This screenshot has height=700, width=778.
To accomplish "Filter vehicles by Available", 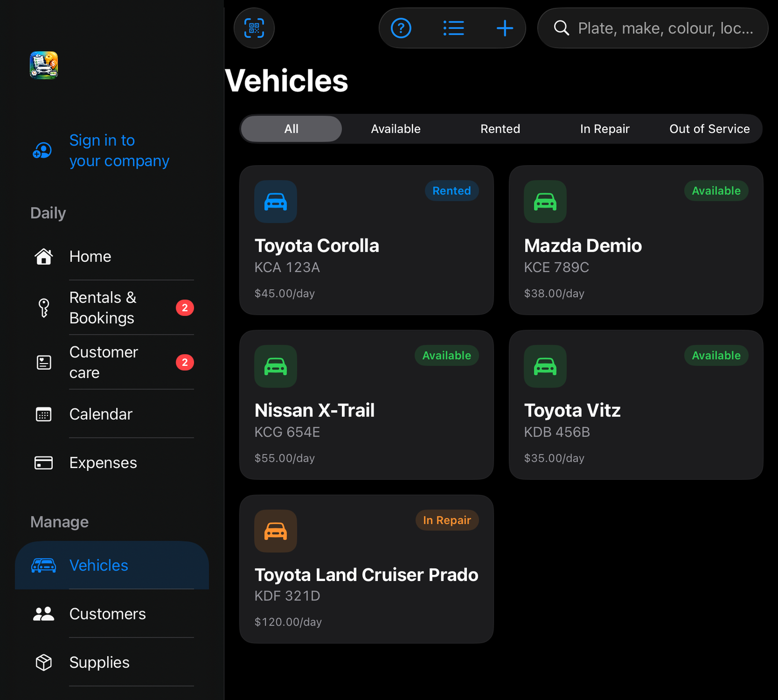I will tap(396, 129).
